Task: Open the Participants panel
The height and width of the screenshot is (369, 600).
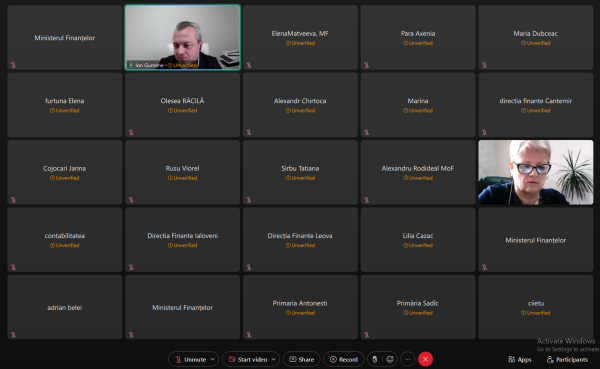Action: [567, 359]
